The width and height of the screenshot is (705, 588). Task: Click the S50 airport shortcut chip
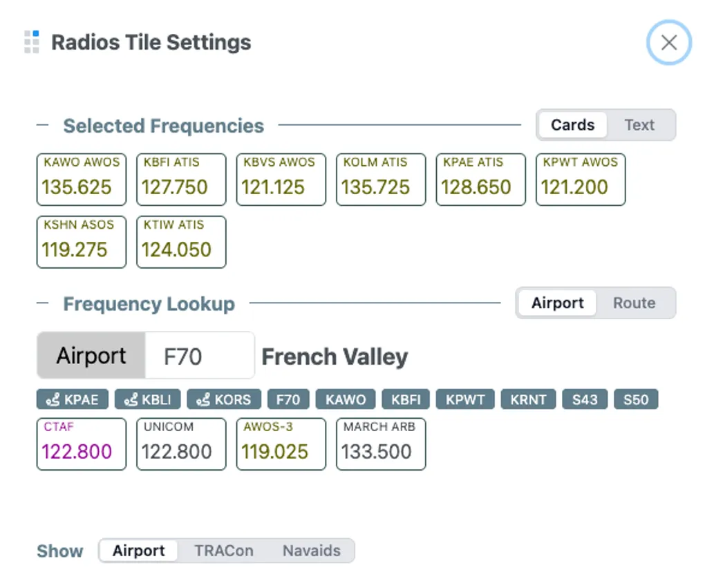coord(636,399)
